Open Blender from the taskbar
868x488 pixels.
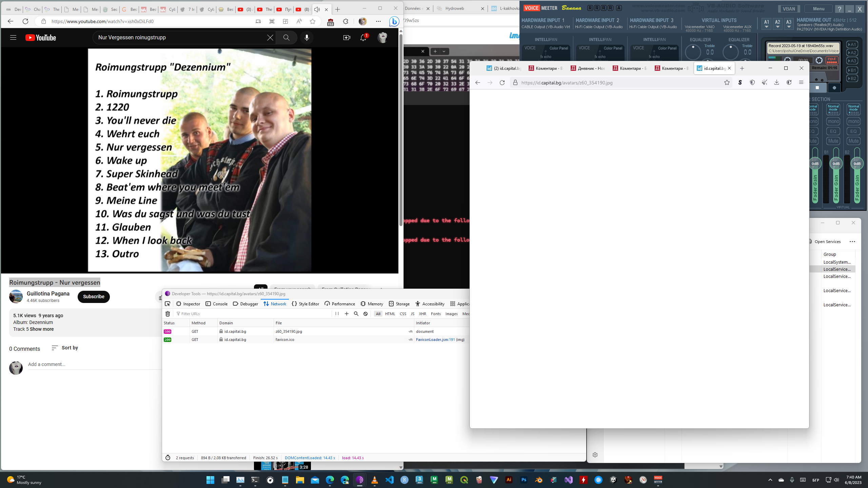[x=539, y=480]
